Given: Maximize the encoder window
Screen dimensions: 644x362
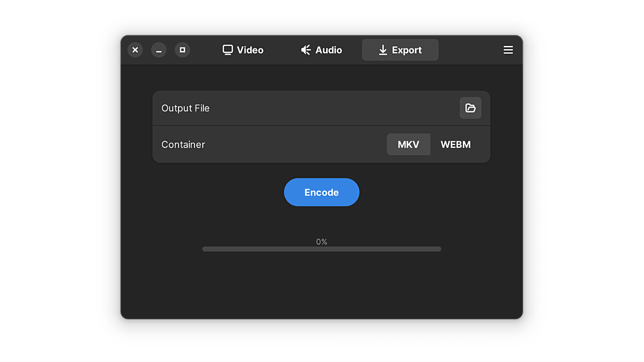Looking at the screenshot, I should coord(182,50).
